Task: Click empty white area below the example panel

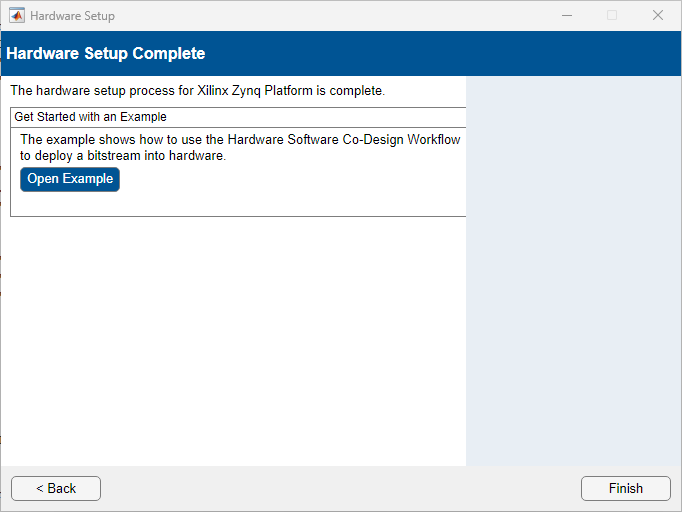Action: tap(233, 340)
